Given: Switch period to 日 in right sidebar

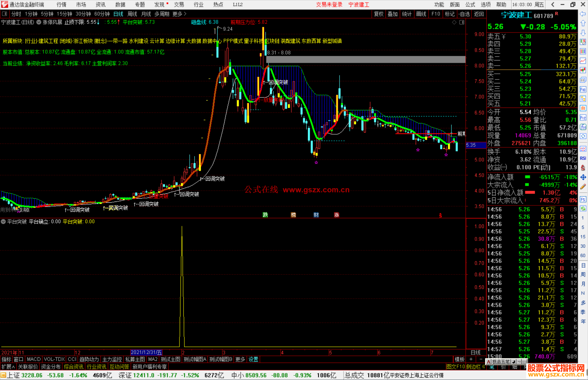Looking at the screenshot, I should (x=583, y=265).
